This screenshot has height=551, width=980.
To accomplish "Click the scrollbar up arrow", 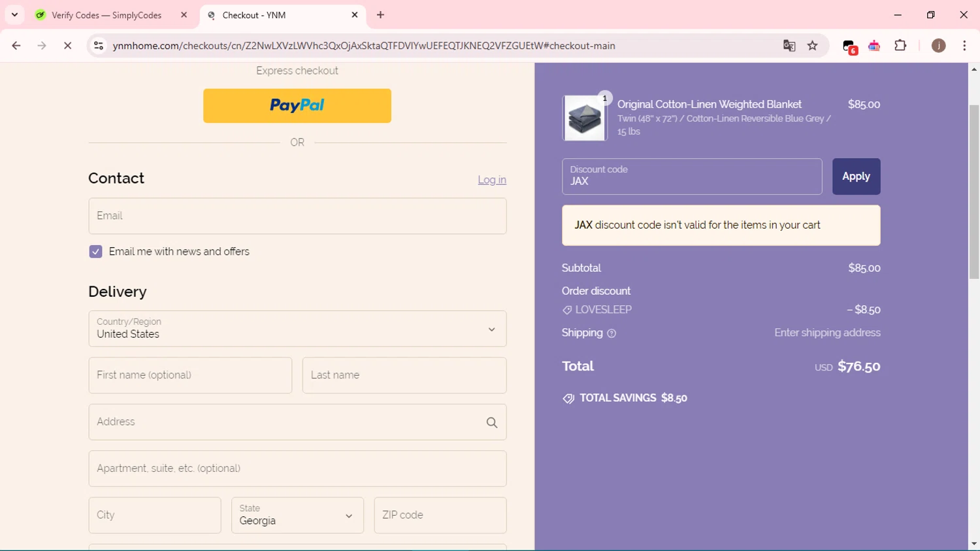I will tap(974, 69).
